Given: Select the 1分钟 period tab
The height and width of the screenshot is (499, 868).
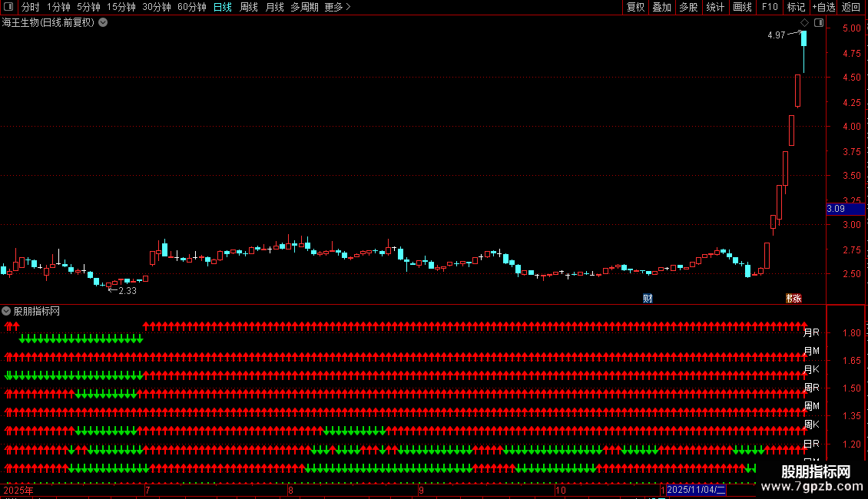Looking at the screenshot, I should coord(58,7).
